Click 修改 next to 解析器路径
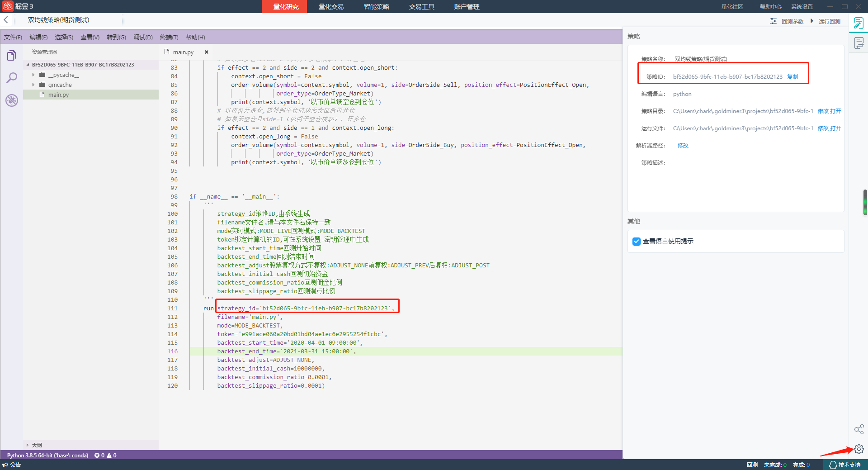The width and height of the screenshot is (868, 470). tap(683, 145)
